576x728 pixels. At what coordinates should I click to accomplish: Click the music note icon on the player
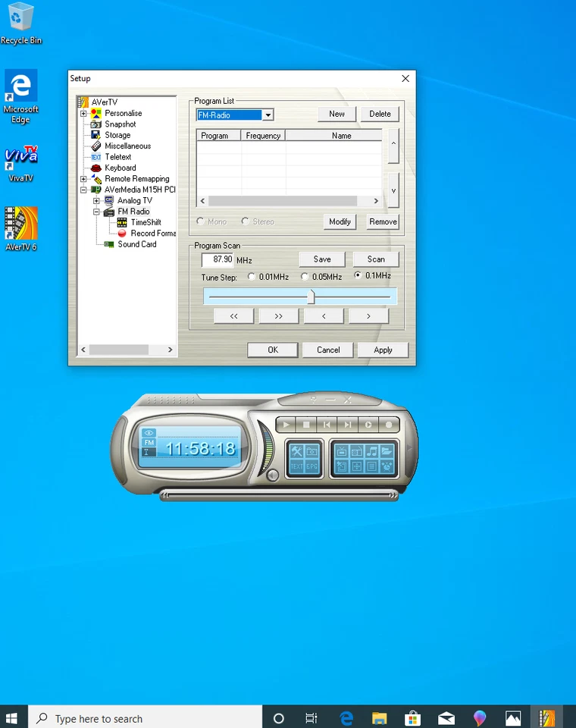371,451
